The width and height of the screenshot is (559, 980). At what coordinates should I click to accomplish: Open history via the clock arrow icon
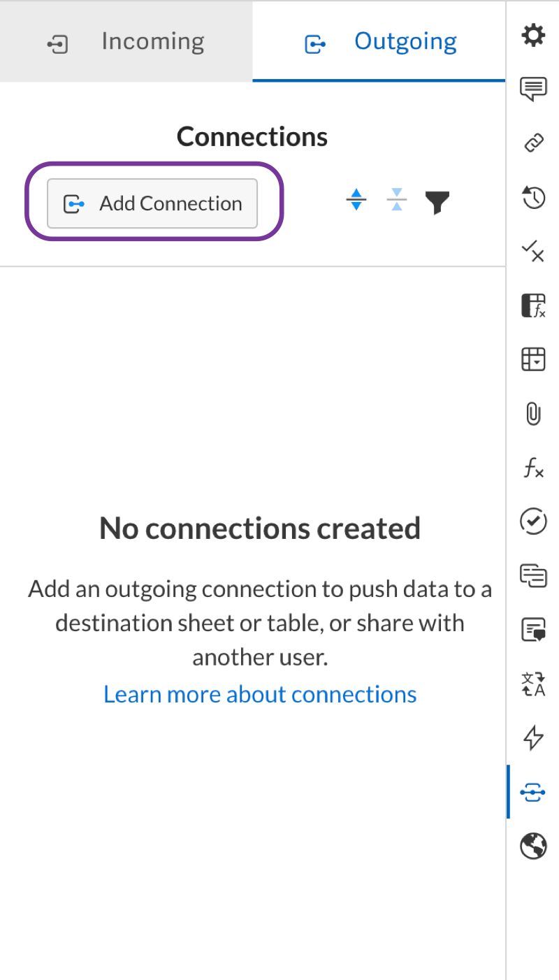(x=533, y=197)
